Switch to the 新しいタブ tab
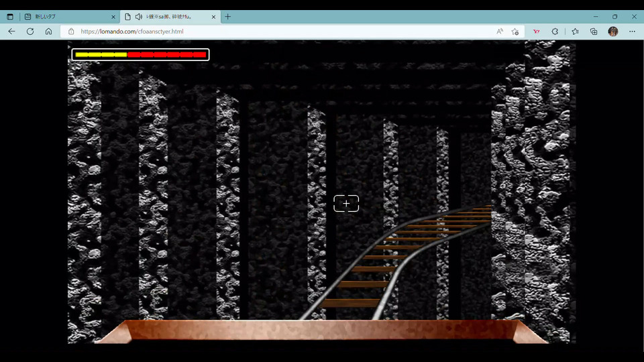The image size is (644, 362). tap(69, 17)
